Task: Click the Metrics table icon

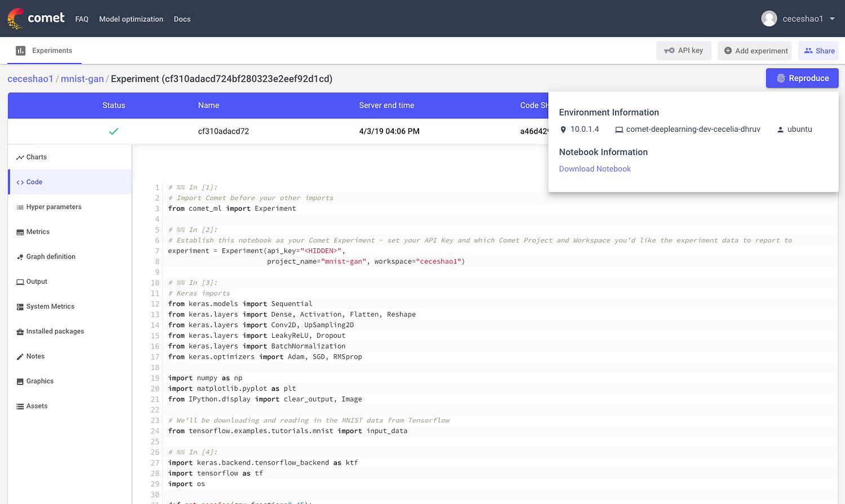Action: (20, 232)
